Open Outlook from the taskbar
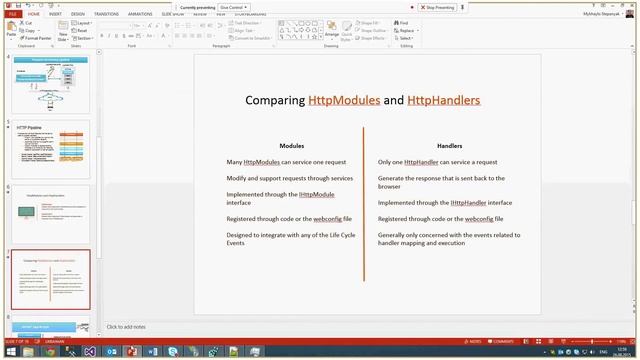 click(111, 351)
